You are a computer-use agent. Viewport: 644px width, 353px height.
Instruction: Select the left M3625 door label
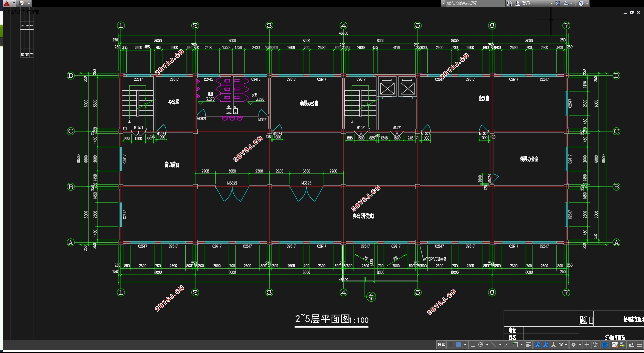(232, 183)
